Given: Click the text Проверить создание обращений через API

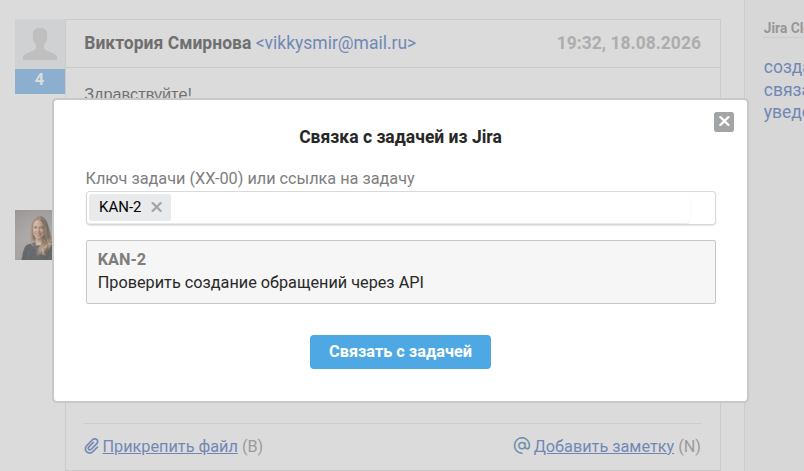Looking at the screenshot, I should pos(260,282).
